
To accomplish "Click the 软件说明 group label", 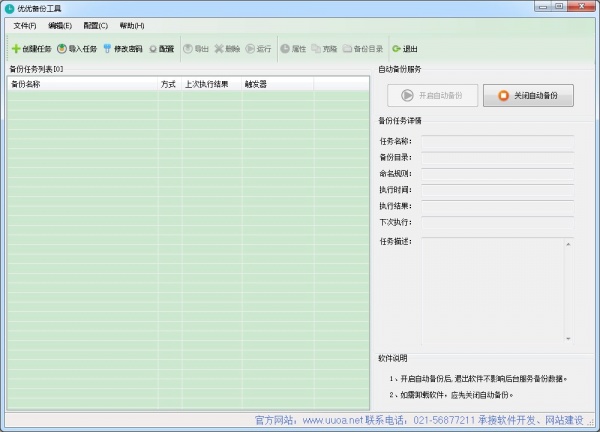I will pos(393,359).
